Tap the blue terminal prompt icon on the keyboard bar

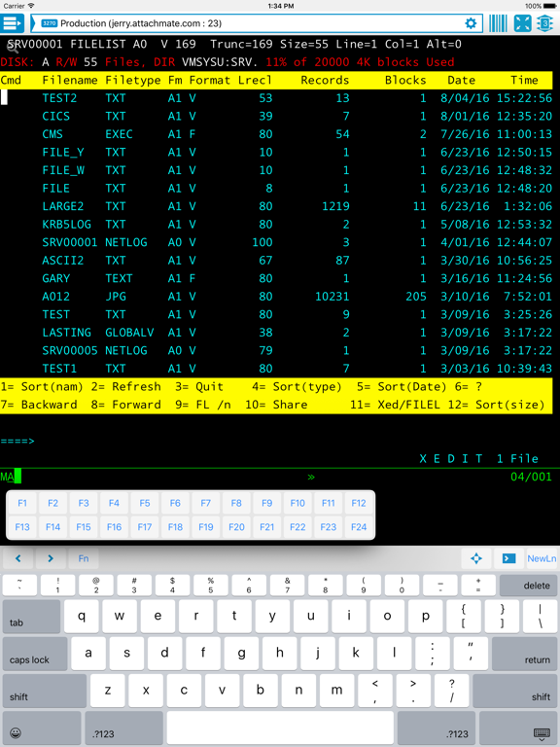[508, 558]
